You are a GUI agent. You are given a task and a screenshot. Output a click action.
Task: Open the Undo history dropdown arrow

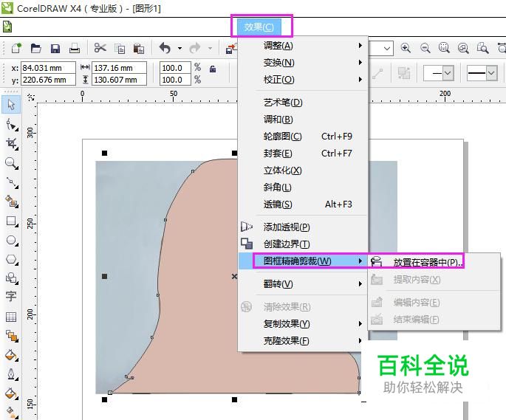(180, 49)
